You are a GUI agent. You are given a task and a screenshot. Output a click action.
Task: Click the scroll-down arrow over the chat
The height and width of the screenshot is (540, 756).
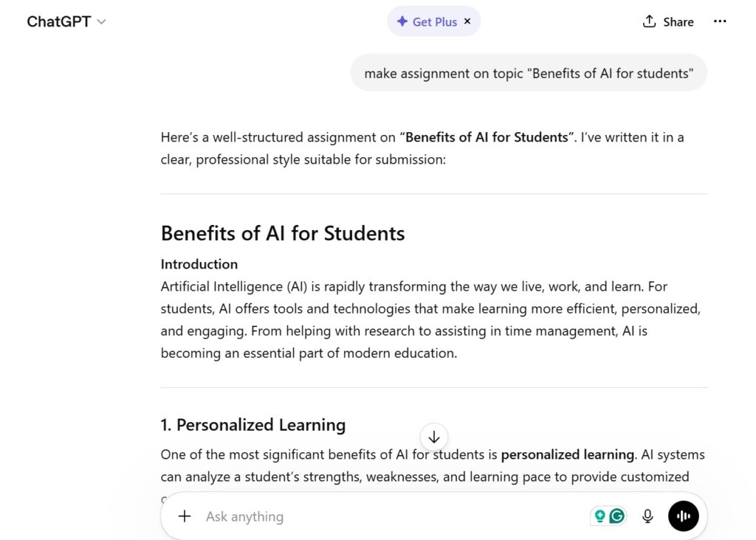pos(434,437)
